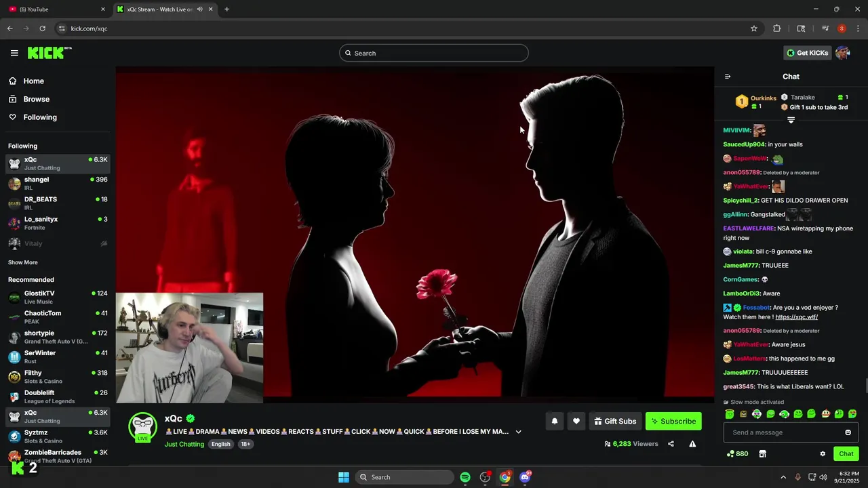The width and height of the screenshot is (868, 488).
Task: Show hidden system tray icons
Action: [783, 477]
